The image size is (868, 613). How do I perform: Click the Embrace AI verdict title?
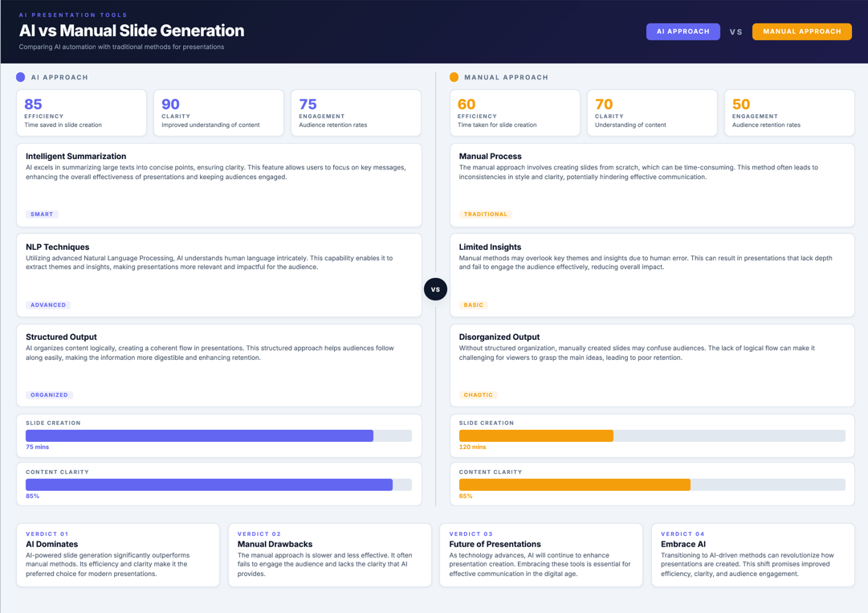(x=683, y=545)
